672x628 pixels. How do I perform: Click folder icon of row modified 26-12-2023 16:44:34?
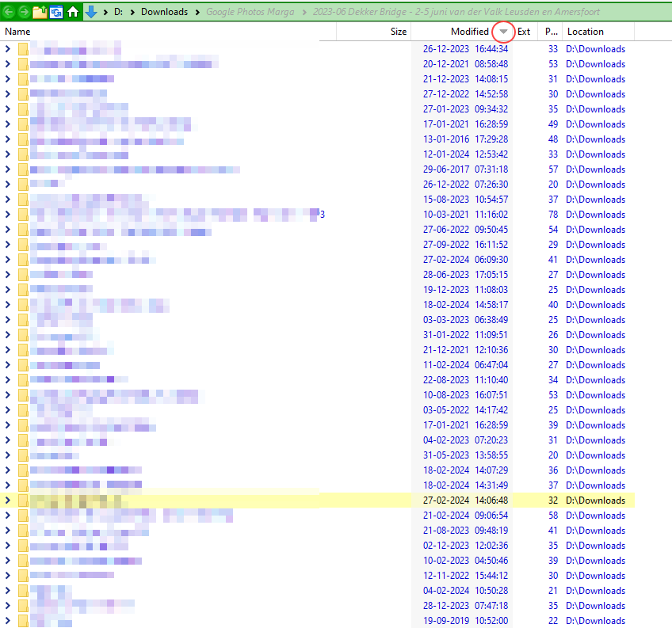click(23, 49)
